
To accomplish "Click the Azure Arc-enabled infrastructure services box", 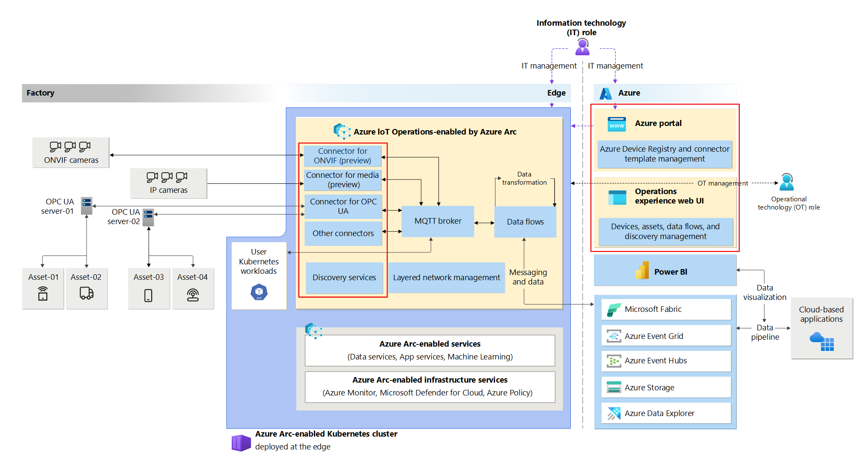I will coord(430,386).
